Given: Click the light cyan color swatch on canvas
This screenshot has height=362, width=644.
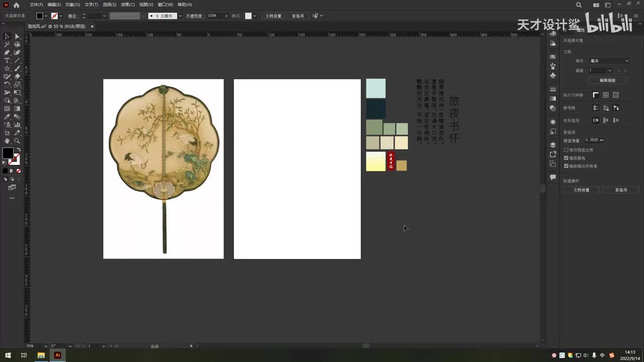Looking at the screenshot, I should [x=376, y=88].
